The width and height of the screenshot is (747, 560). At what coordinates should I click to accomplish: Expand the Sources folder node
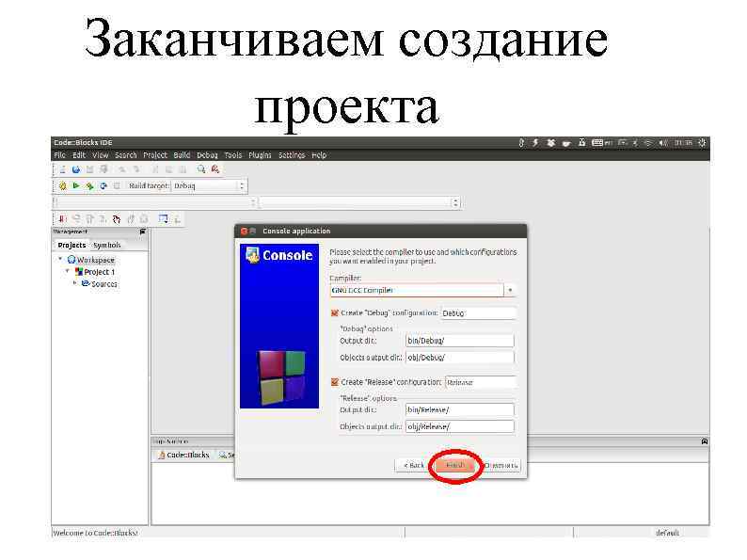point(75,283)
